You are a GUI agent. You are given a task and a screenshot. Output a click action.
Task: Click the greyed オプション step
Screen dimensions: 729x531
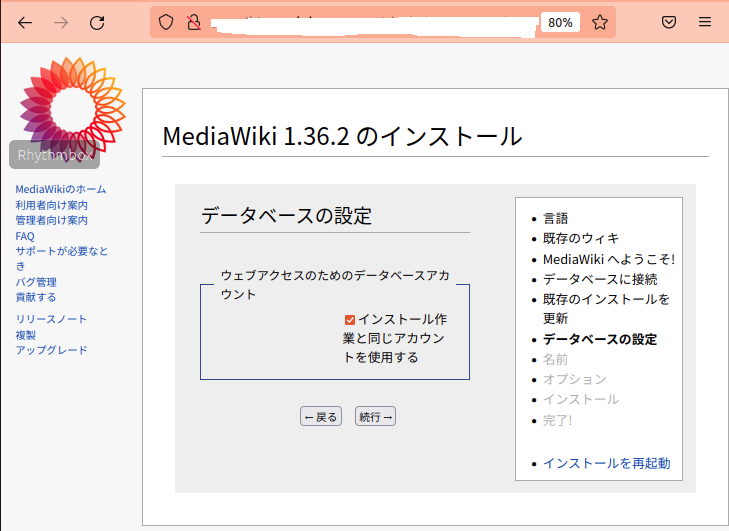575,379
